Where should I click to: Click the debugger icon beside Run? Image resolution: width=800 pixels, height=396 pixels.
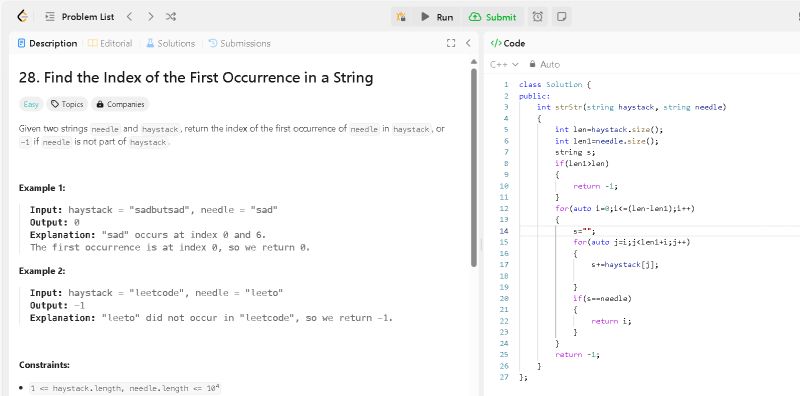point(401,17)
